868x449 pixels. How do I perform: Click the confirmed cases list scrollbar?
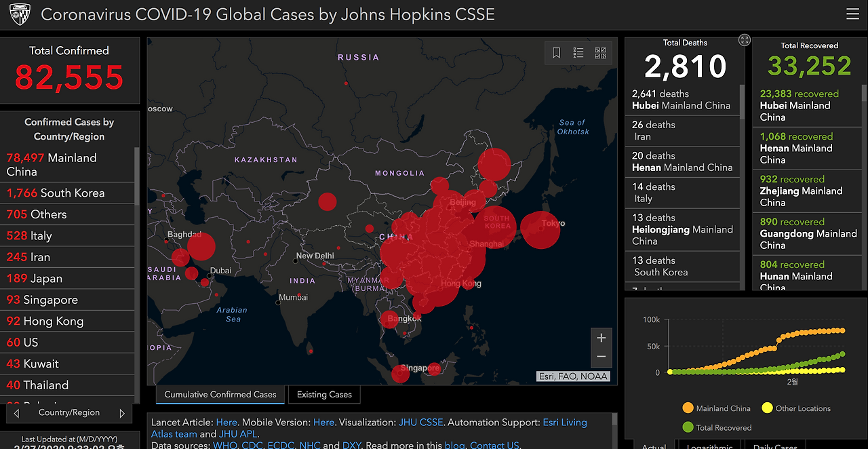click(x=136, y=176)
